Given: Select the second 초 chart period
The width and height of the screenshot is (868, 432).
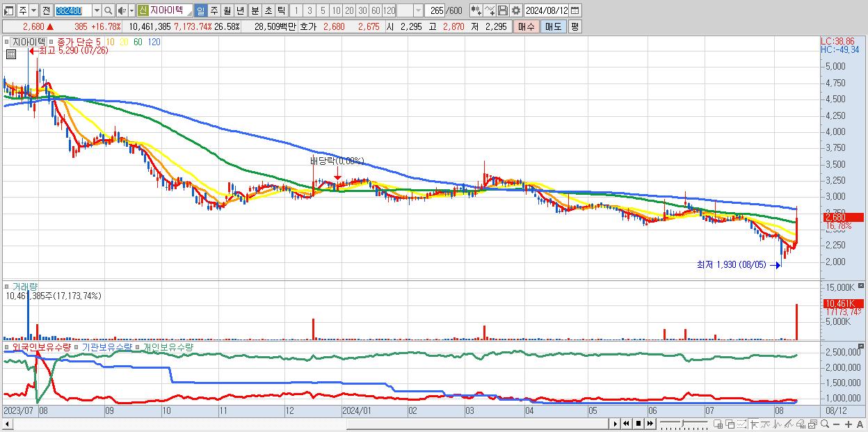Looking at the screenshot, I should point(268,10).
